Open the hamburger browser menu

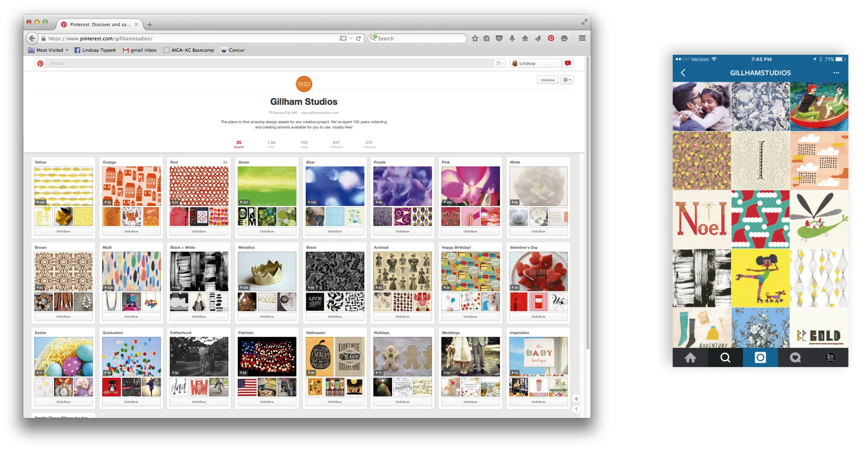click(x=582, y=38)
